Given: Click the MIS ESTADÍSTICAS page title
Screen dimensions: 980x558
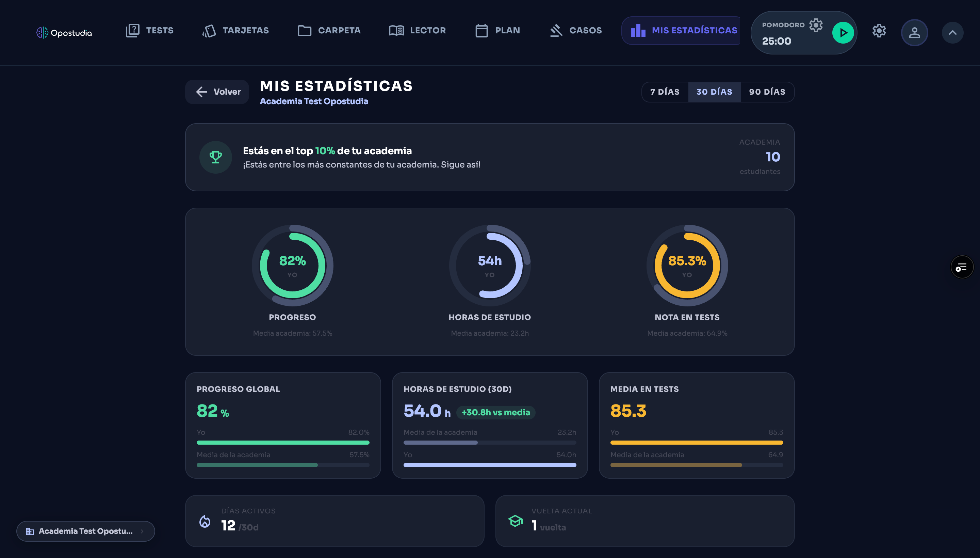Looking at the screenshot, I should pos(336,86).
